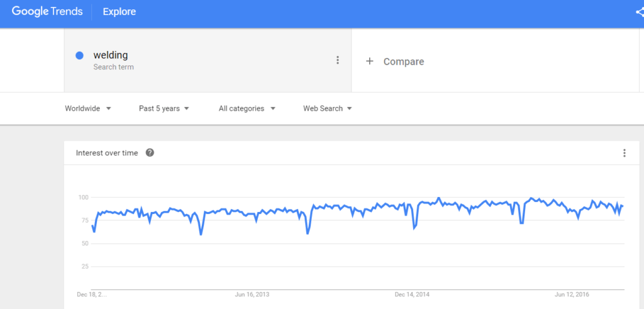Expand the Web Search type dropdown
644x309 pixels.
(328, 108)
